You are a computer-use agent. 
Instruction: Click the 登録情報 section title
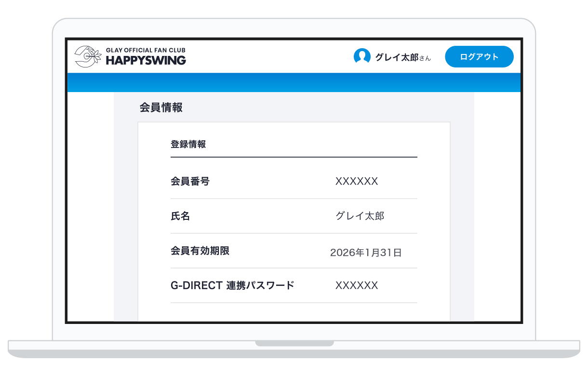click(188, 144)
